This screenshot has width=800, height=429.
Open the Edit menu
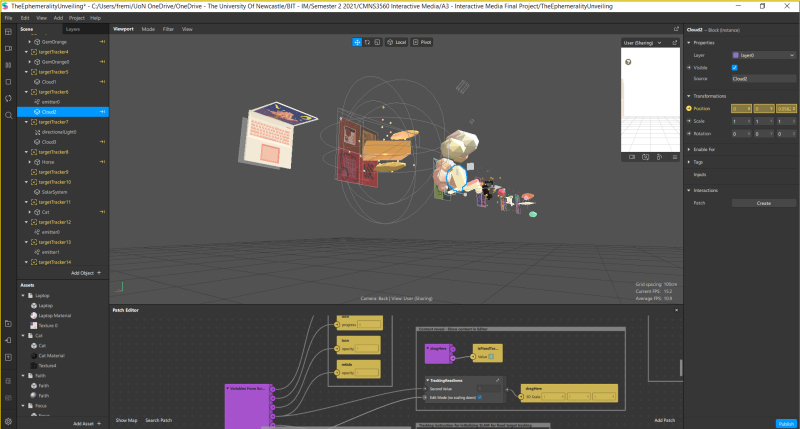24,18
